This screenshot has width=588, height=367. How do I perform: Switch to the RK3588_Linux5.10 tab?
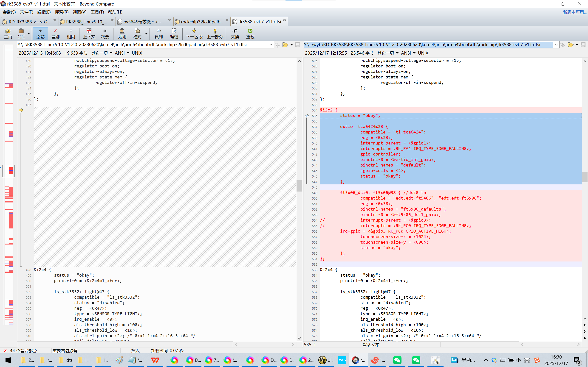(86, 22)
